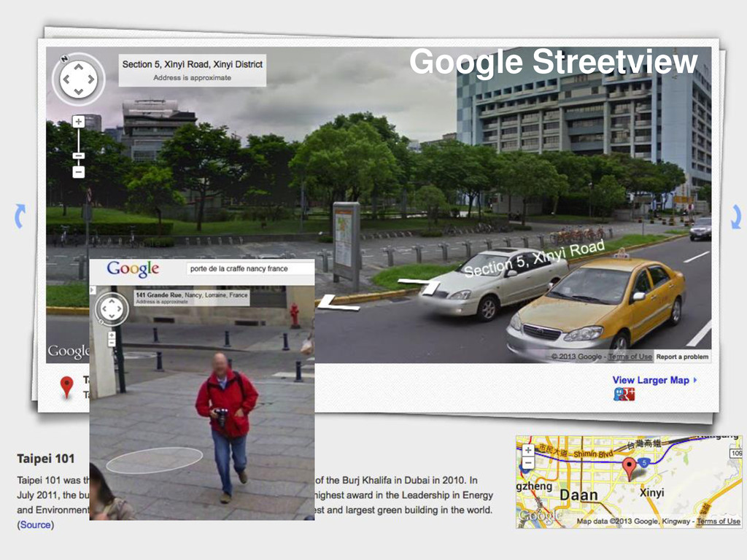Click the zoom slider handle in Taipei street view
This screenshot has width=747, height=560.
pos(79,156)
